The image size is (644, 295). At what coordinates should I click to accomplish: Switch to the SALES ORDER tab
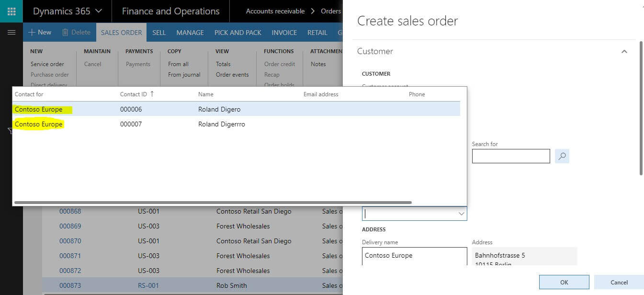pos(121,33)
